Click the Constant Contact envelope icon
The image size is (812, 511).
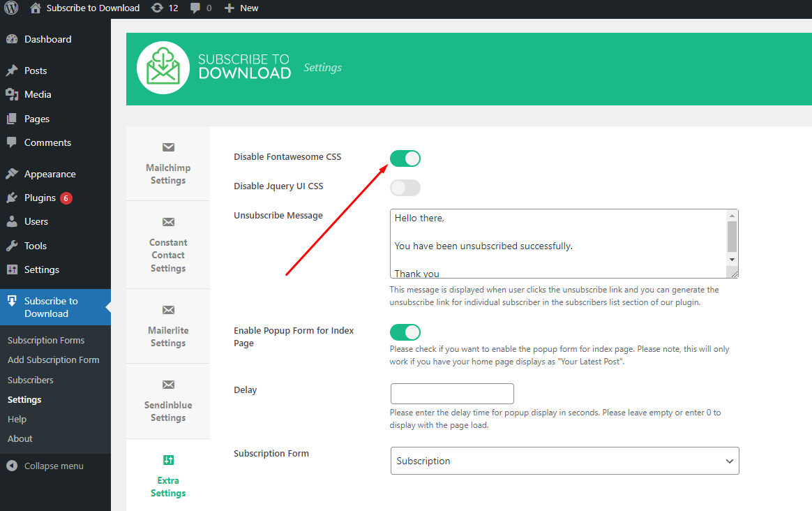point(168,222)
